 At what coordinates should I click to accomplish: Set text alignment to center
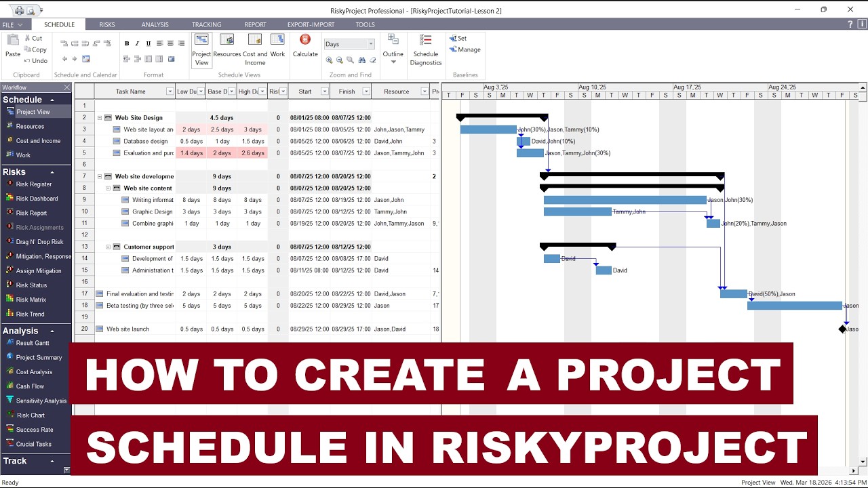(x=170, y=43)
